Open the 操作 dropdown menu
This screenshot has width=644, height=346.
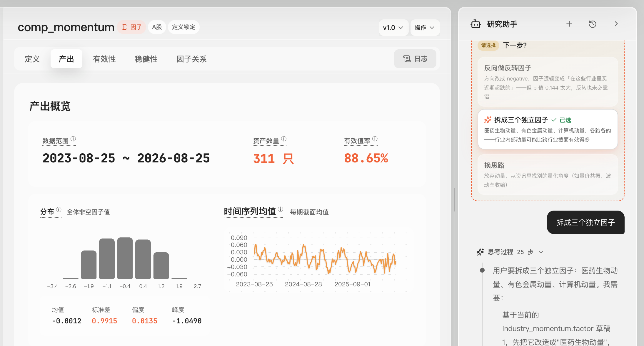(425, 28)
